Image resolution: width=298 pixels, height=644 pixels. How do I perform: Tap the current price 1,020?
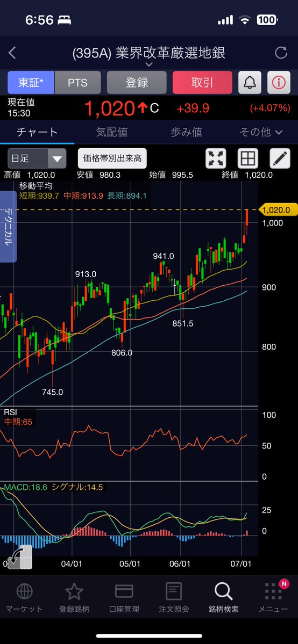[110, 108]
